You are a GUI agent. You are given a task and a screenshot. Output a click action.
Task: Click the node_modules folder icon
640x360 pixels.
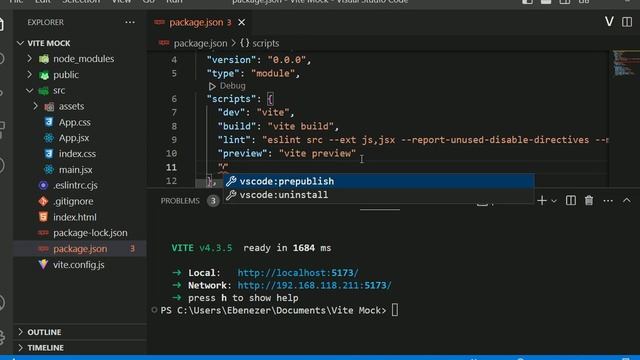[x=44, y=59]
